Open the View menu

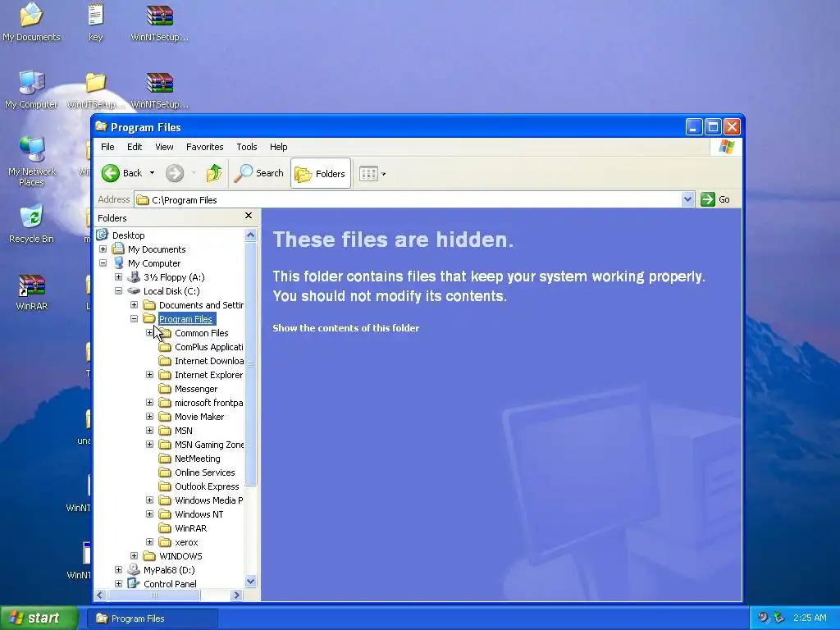(164, 147)
